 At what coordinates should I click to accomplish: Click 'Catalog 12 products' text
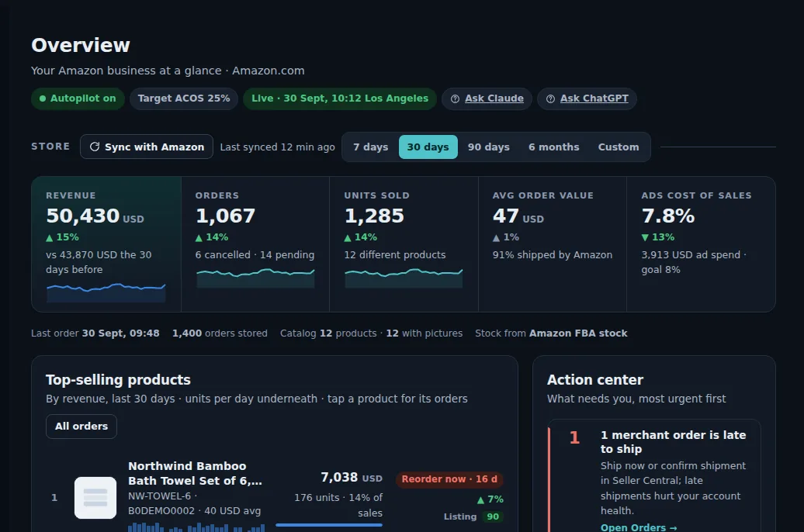pos(329,333)
